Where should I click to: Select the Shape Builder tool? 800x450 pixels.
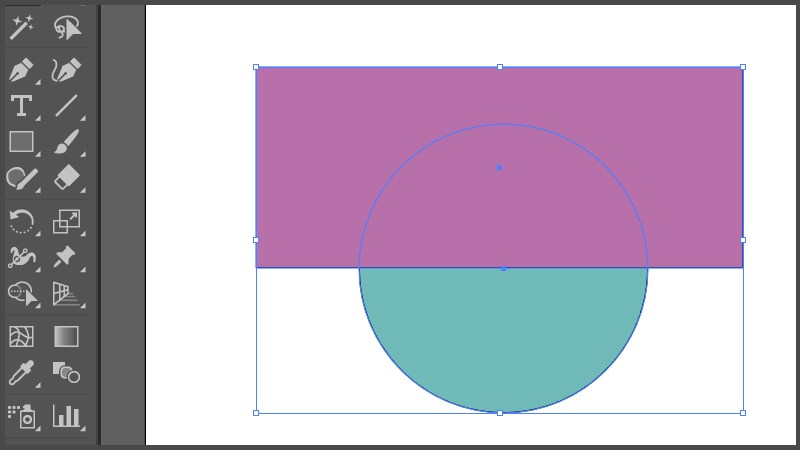pyautogui.click(x=23, y=294)
